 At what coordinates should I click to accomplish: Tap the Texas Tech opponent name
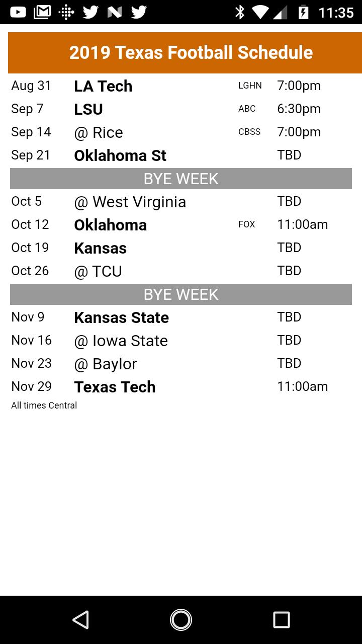(x=115, y=387)
